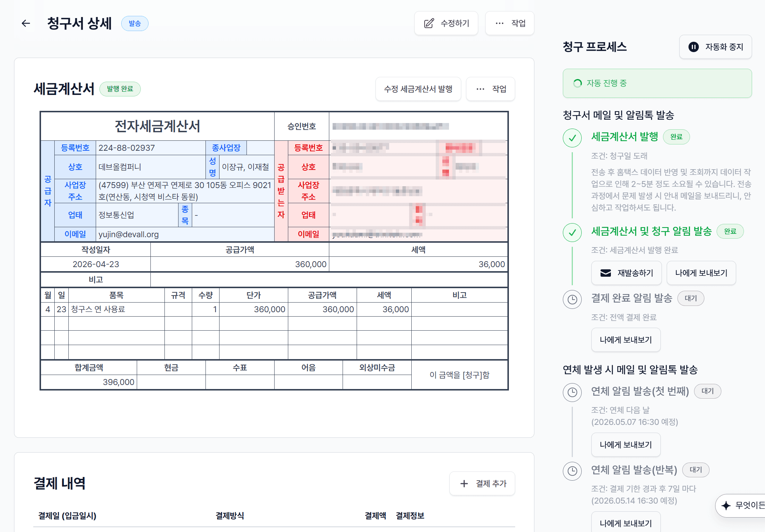The image size is (765, 532).
Task: Click 나에게 보내기 under 결제 완료 알림
Action: [626, 340]
